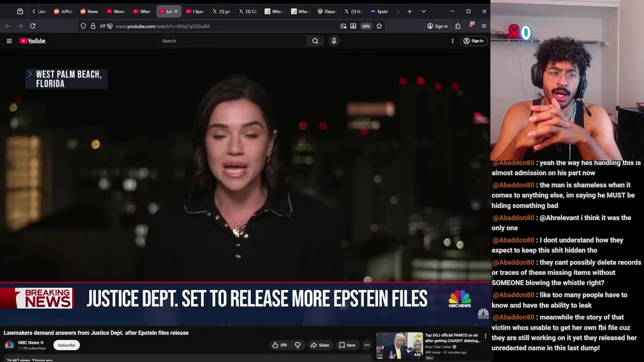
Task: Save the video to a playlist
Action: [x=347, y=345]
